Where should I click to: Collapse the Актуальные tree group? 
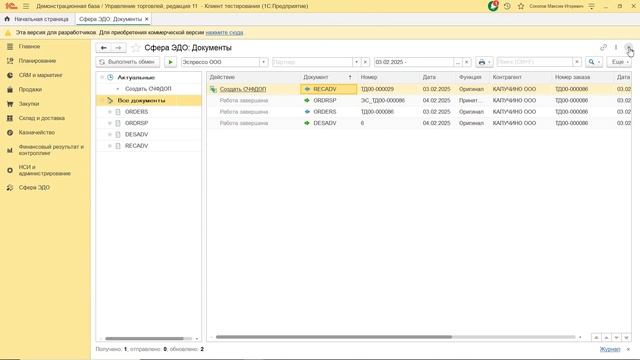pos(102,77)
